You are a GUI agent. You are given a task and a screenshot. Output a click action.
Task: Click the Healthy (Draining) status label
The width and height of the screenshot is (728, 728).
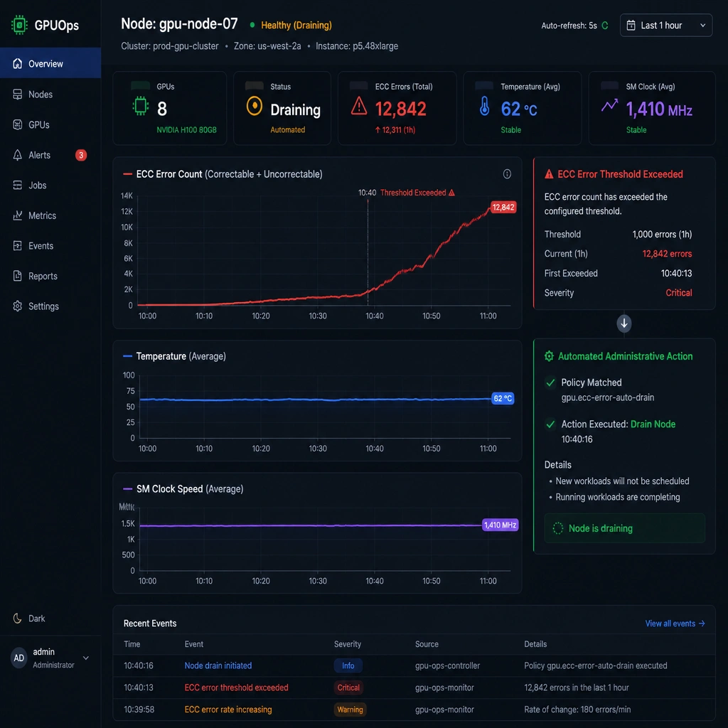pyautogui.click(x=296, y=25)
